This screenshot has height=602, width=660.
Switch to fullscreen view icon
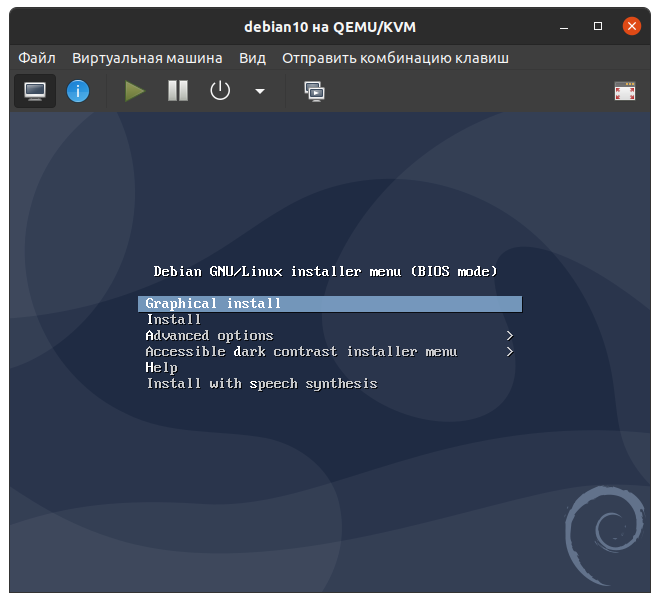pyautogui.click(x=625, y=91)
